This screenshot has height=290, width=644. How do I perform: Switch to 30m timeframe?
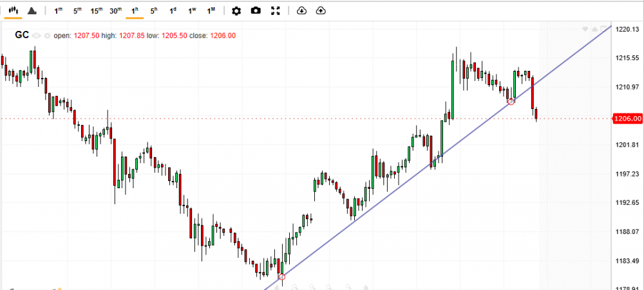click(x=115, y=11)
